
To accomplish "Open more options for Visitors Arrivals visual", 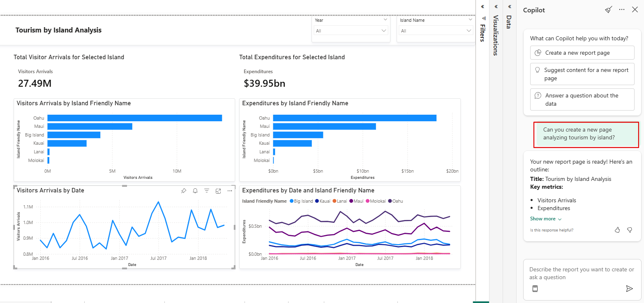I will click(230, 190).
